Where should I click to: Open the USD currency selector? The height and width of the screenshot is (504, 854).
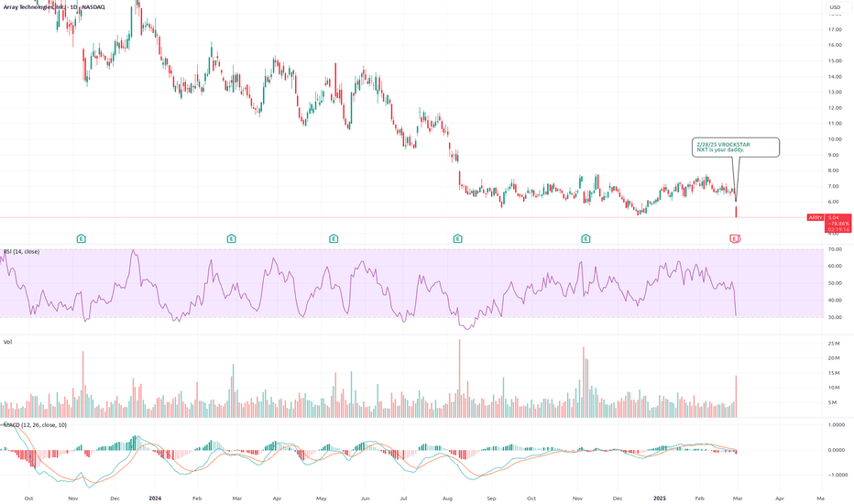[835, 7]
